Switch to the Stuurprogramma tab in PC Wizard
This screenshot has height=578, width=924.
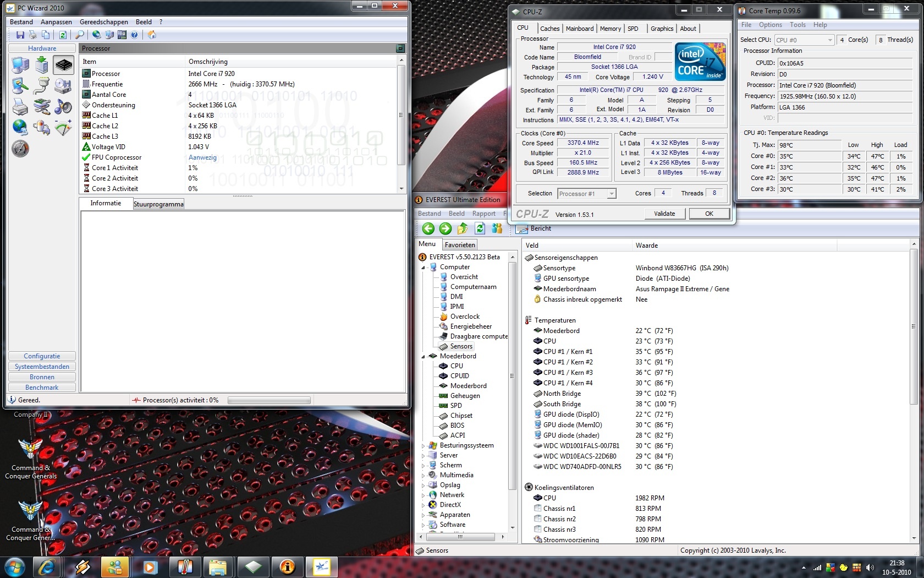158,204
